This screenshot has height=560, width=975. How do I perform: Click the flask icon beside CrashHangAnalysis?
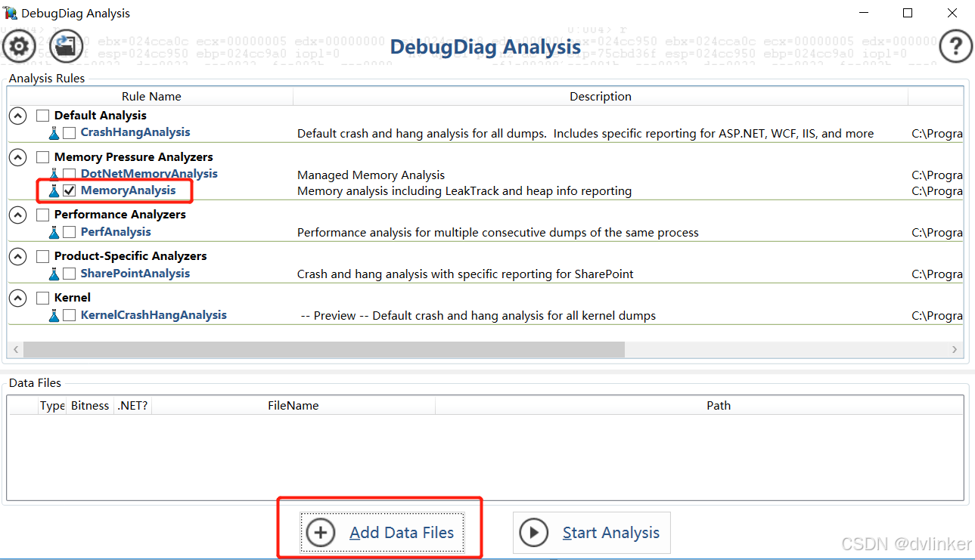pos(54,133)
